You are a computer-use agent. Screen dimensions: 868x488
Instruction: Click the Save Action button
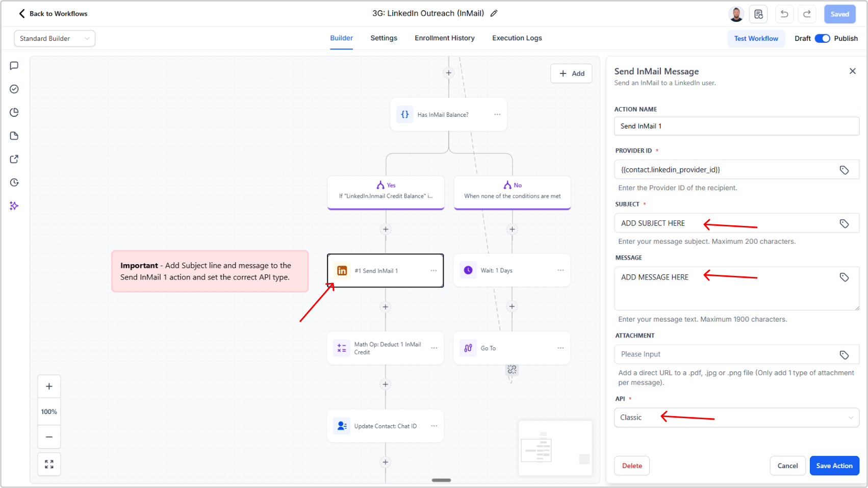click(x=834, y=466)
